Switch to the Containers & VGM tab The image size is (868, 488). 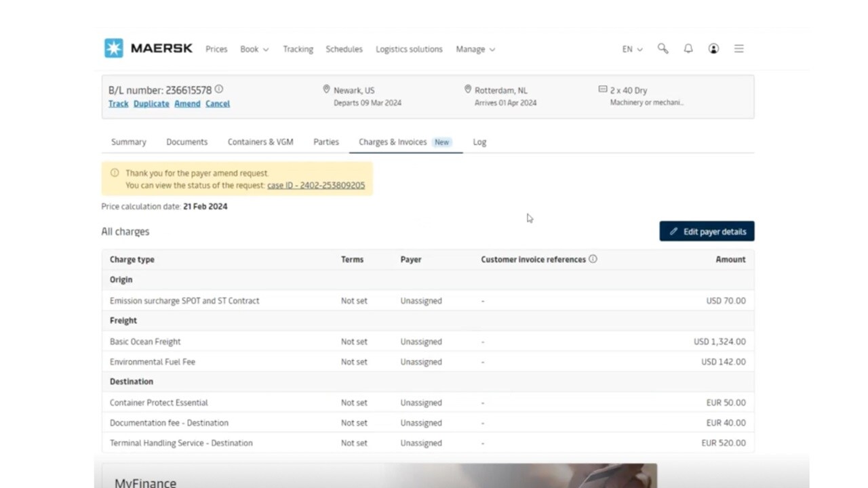pos(260,142)
